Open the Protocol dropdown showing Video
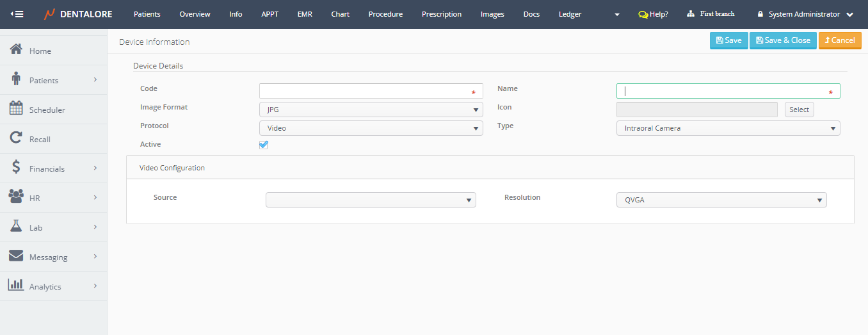This screenshot has height=335, width=868. coord(371,128)
